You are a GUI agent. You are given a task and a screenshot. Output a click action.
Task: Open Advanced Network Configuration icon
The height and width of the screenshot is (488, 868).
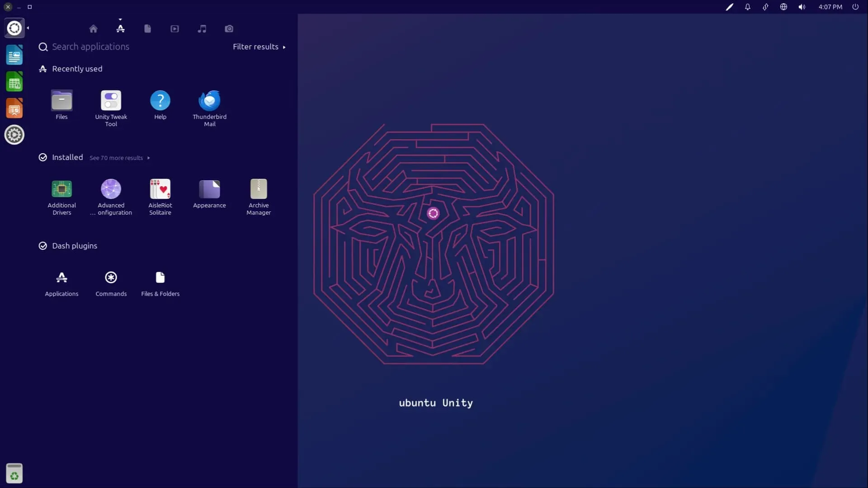click(111, 189)
